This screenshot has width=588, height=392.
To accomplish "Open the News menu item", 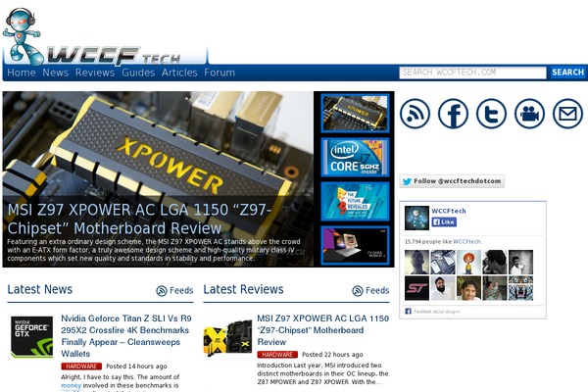I will (x=56, y=73).
